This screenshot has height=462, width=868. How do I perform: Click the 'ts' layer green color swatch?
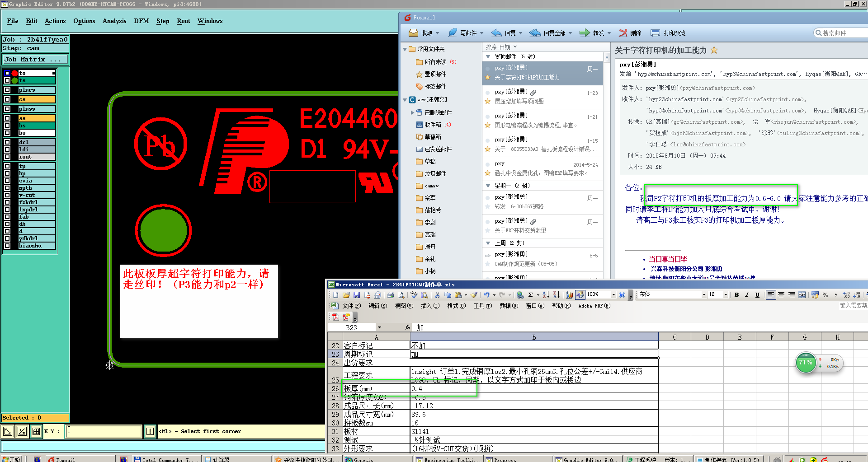pyautogui.click(x=14, y=80)
